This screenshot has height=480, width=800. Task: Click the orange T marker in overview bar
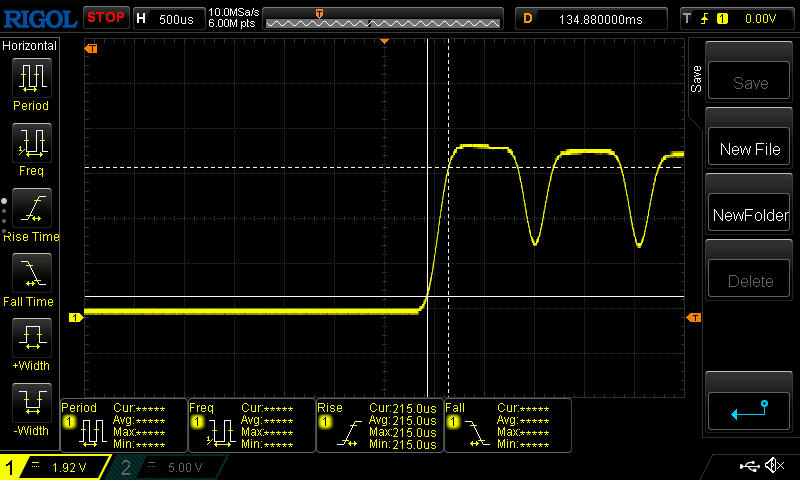(x=319, y=13)
